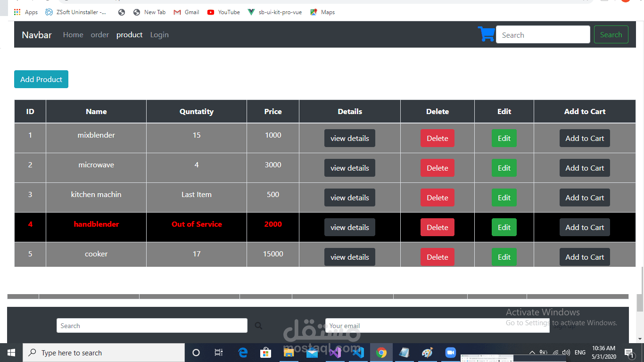
Task: Edit the microwave product
Action: pyautogui.click(x=504, y=168)
